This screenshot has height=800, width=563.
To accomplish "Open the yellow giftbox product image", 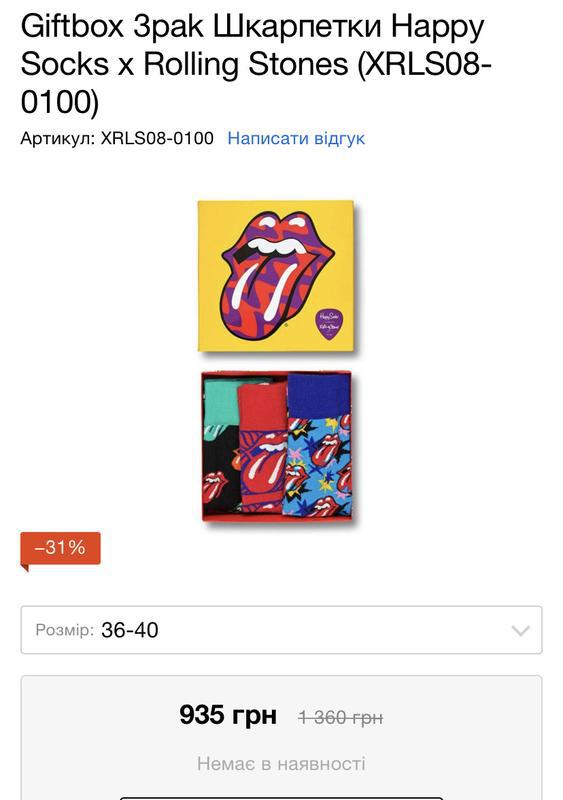I will (276, 276).
